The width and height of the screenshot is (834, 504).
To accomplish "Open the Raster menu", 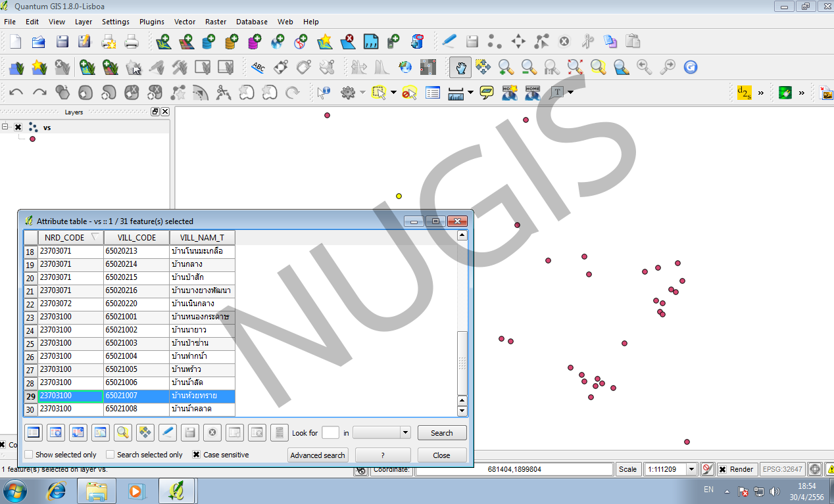I will (216, 22).
